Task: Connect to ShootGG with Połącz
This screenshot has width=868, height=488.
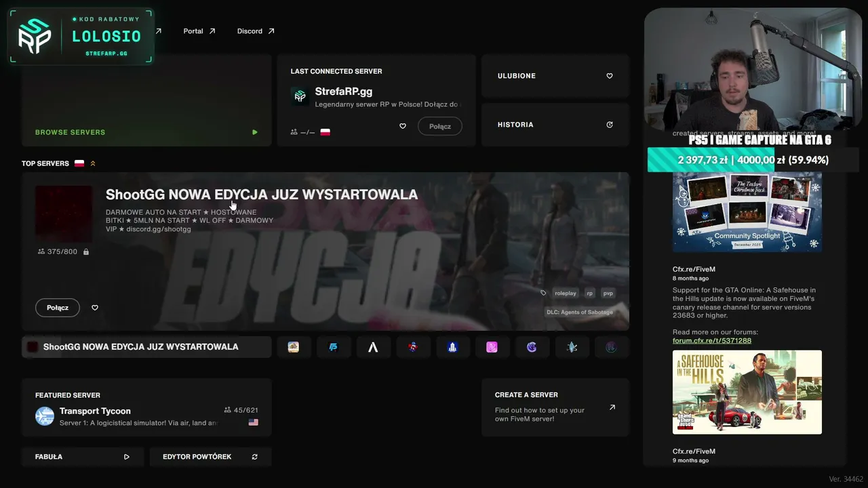Action: pyautogui.click(x=58, y=308)
